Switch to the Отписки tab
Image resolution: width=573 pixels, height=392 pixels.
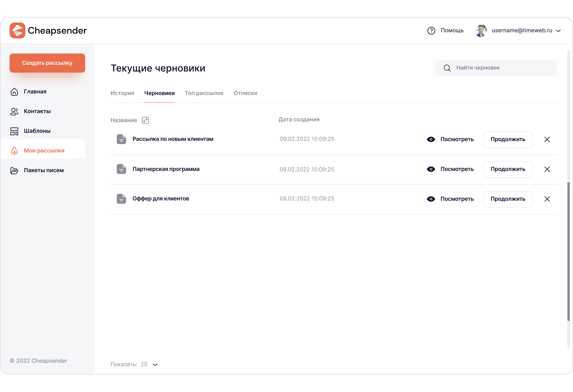click(245, 93)
